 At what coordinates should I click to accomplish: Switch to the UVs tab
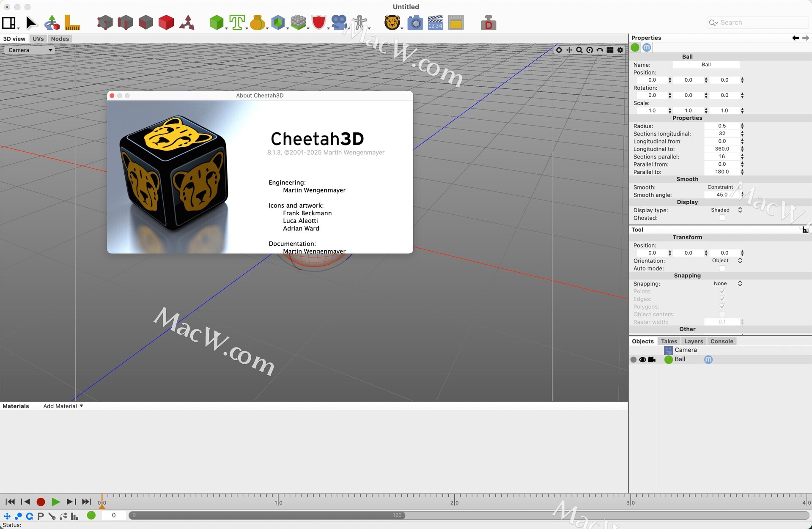coord(38,38)
